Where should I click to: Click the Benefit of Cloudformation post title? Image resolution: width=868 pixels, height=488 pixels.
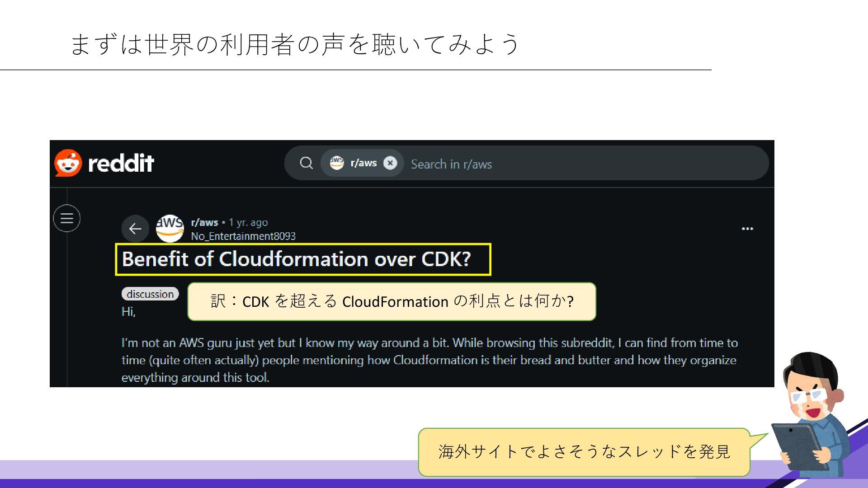tap(297, 259)
